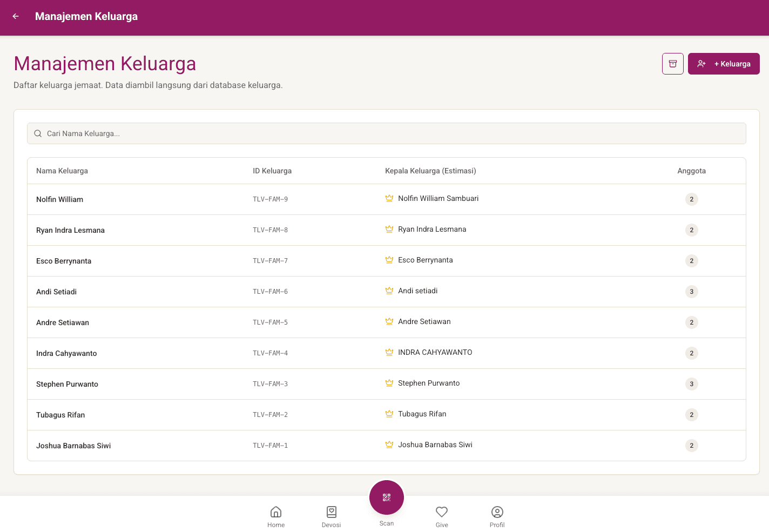Click crown icon beside Andi setiadi
The width and height of the screenshot is (769, 532).
point(389,291)
